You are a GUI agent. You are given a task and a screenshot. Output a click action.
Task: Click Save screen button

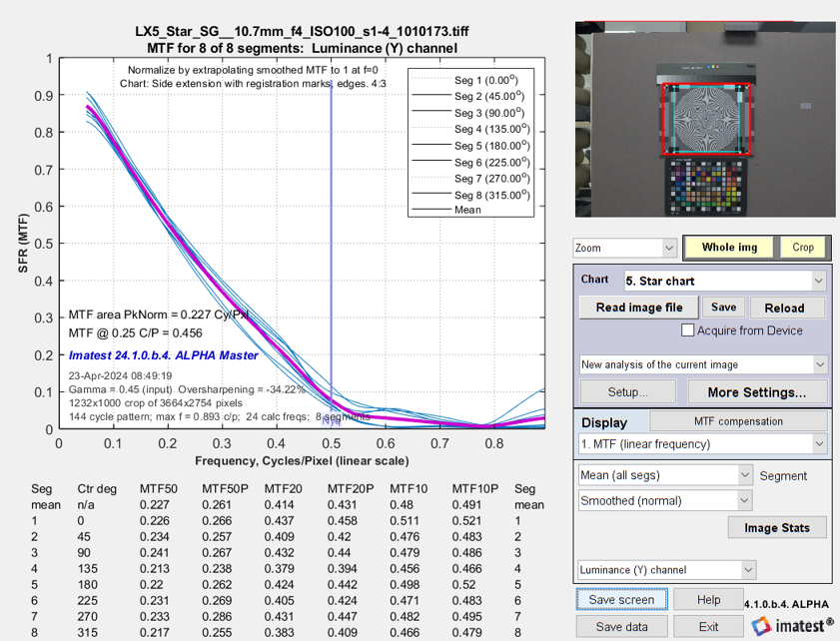pyautogui.click(x=621, y=600)
